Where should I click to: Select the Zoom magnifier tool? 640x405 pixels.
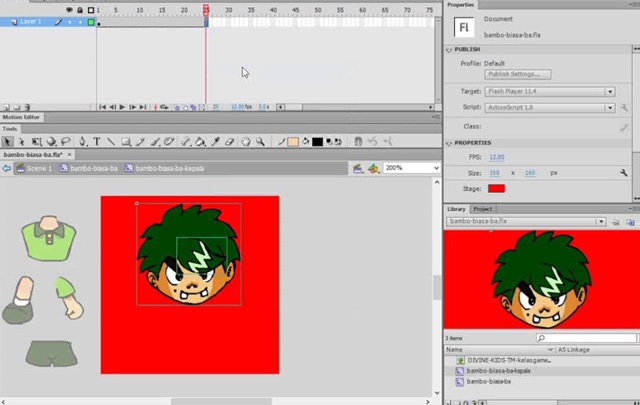(x=260, y=142)
